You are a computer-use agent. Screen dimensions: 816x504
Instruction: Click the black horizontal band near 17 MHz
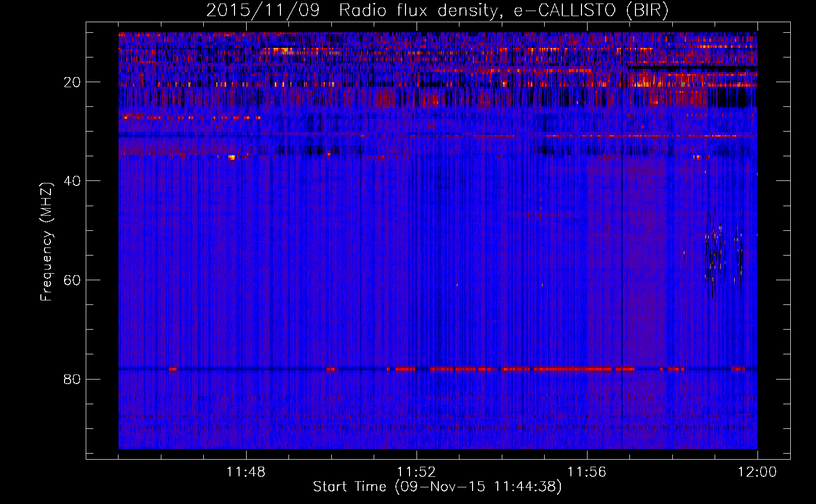coord(691,68)
